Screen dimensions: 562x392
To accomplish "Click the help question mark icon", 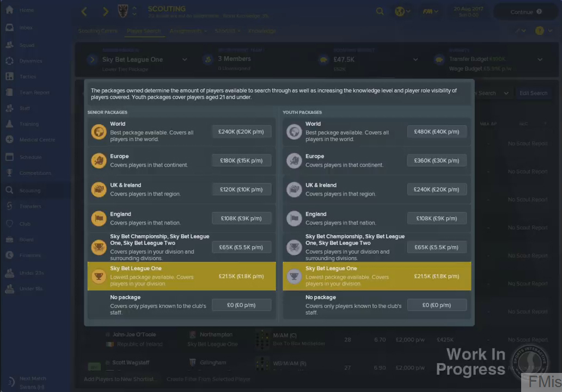I will (540, 31).
